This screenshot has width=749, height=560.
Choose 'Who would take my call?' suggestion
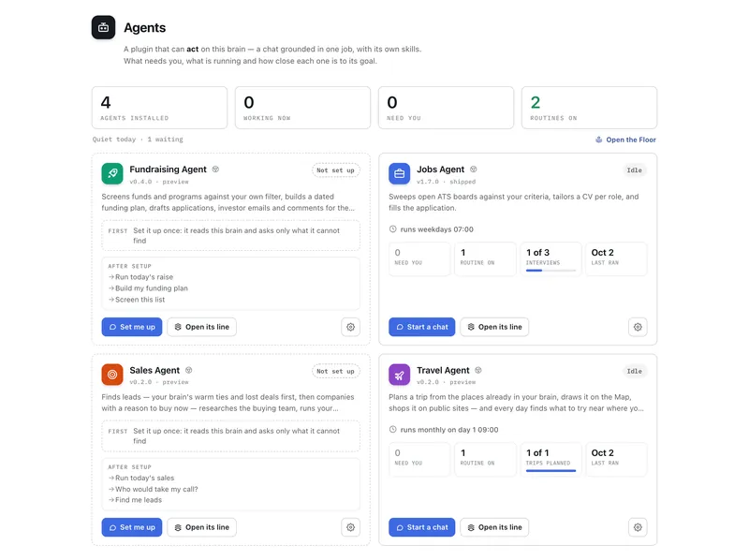click(x=153, y=489)
